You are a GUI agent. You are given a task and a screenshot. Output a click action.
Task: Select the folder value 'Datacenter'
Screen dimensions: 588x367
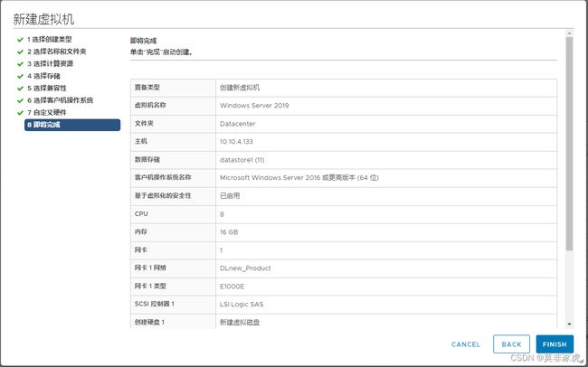[x=237, y=124]
